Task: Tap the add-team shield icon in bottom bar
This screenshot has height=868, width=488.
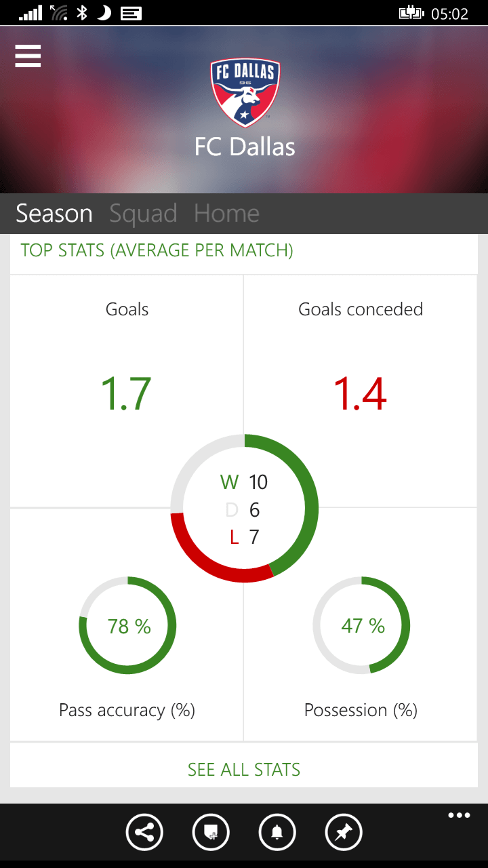Action: (211, 832)
